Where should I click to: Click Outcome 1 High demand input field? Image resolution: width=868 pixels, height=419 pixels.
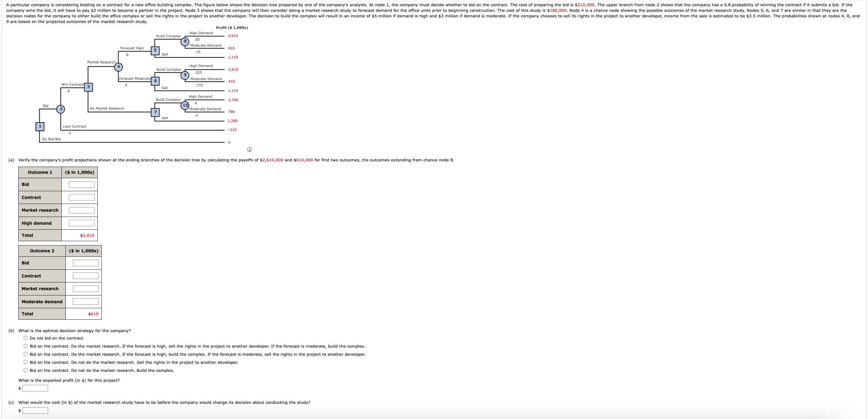pos(82,223)
